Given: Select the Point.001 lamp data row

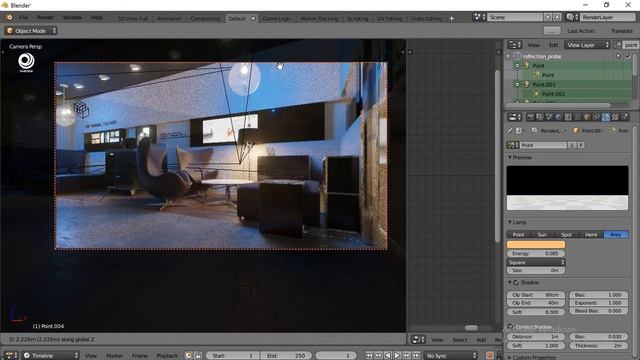Looking at the screenshot, I should coord(553,94).
